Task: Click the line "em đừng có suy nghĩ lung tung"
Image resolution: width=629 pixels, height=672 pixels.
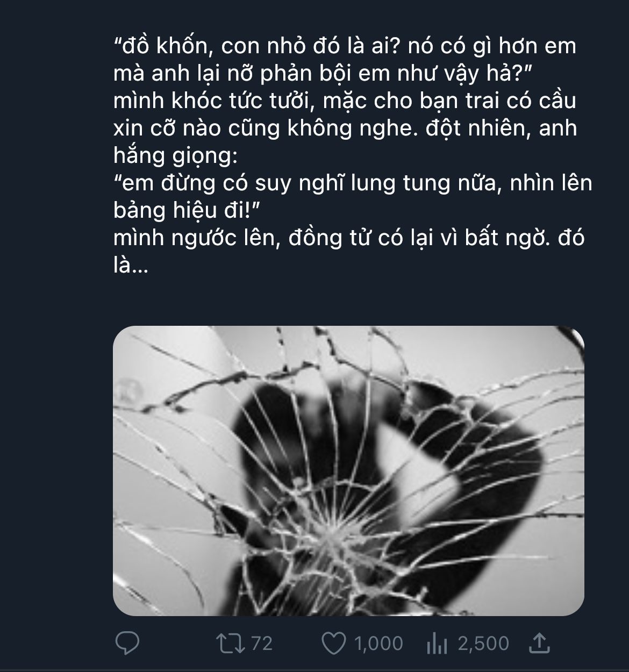Action: 353,183
